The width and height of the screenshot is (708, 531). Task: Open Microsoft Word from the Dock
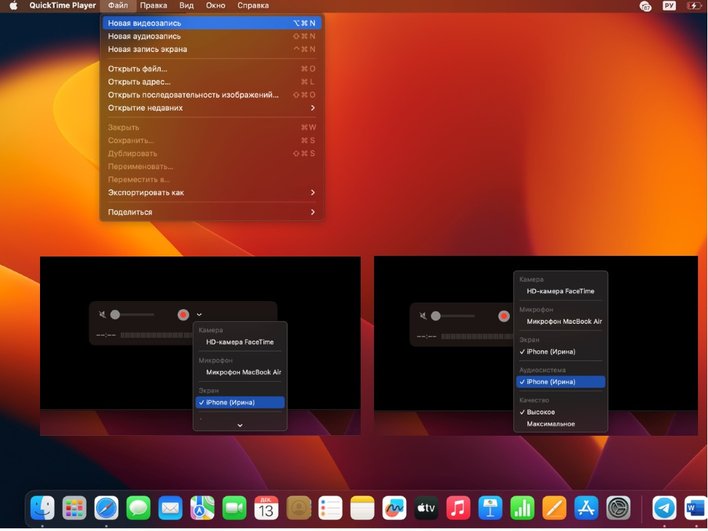[695, 508]
